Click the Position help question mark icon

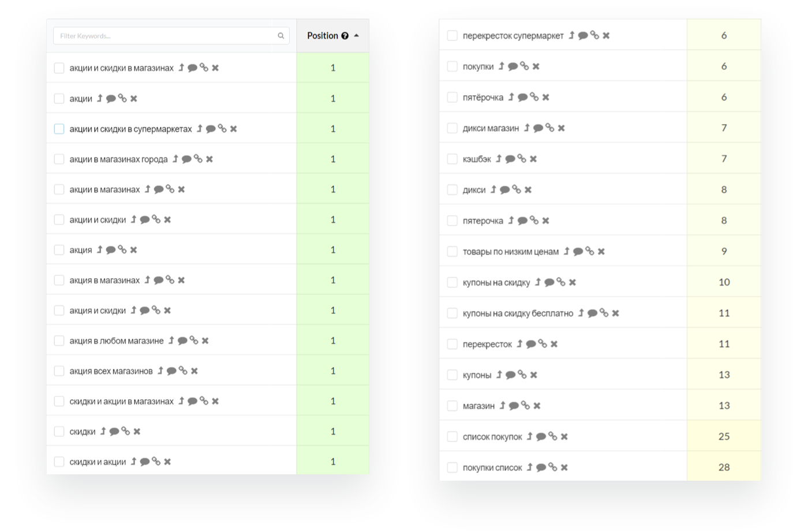point(345,36)
